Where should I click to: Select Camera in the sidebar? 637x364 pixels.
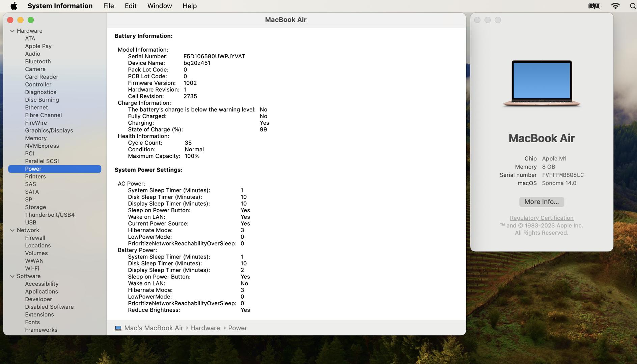click(35, 69)
